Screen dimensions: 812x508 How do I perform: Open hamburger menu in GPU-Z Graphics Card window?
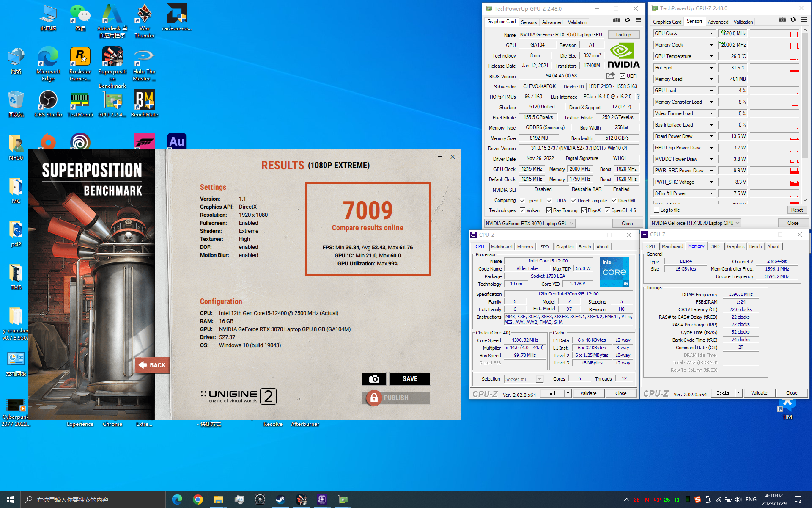coord(638,20)
